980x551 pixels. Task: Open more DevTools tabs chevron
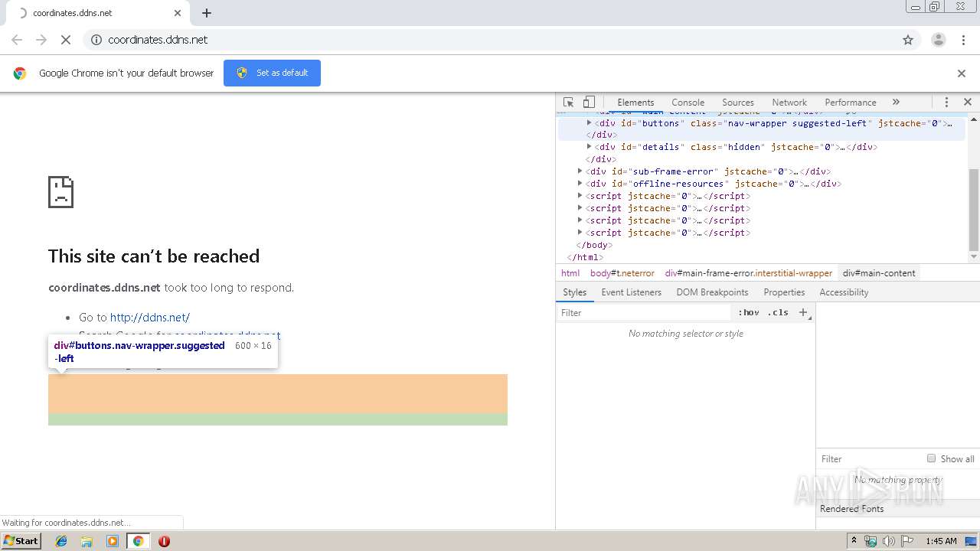pyautogui.click(x=896, y=102)
